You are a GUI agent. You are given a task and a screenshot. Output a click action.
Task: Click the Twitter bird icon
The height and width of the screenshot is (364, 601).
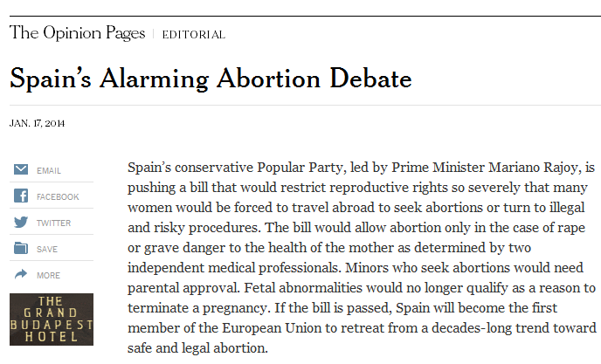21,223
